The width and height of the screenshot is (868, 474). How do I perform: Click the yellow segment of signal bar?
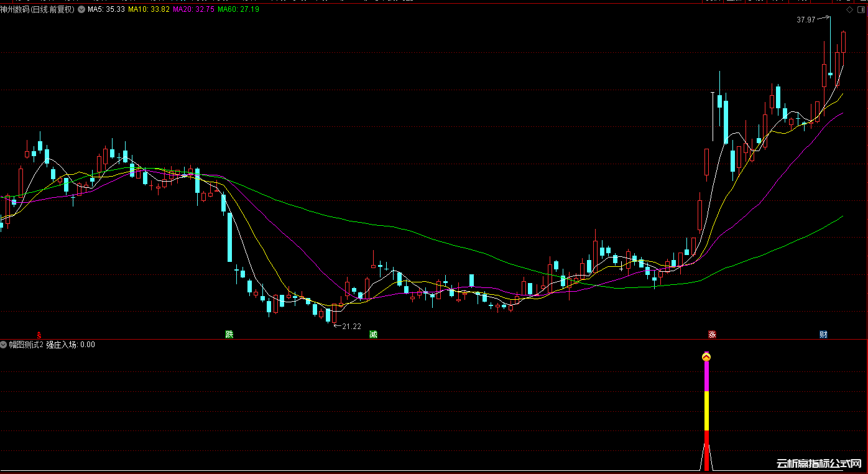click(706, 411)
